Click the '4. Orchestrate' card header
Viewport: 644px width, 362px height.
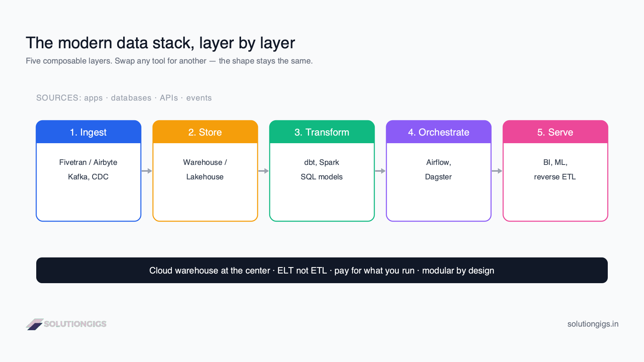click(439, 132)
